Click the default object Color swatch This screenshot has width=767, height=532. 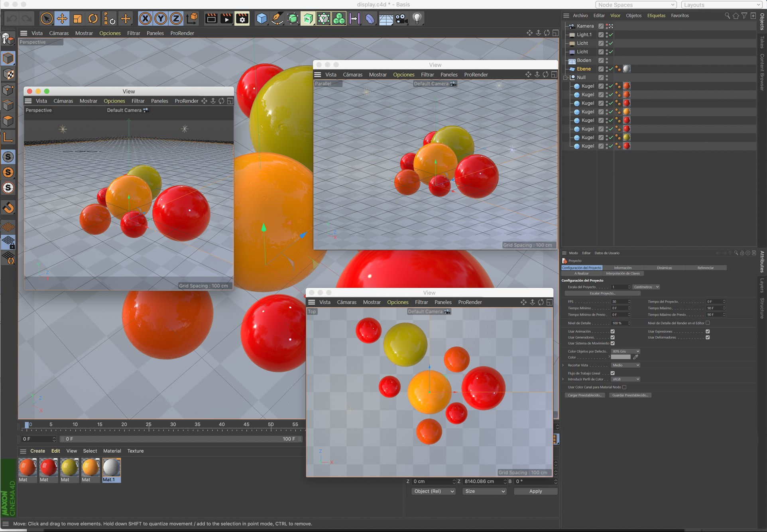pyautogui.click(x=621, y=357)
